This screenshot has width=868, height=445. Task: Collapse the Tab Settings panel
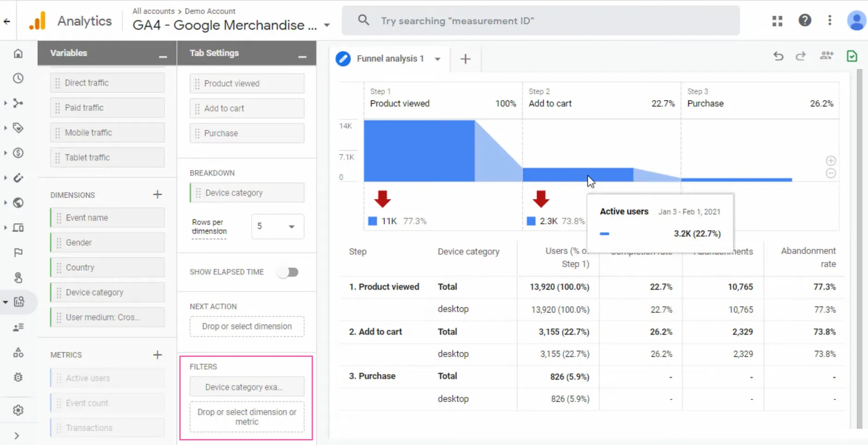302,56
